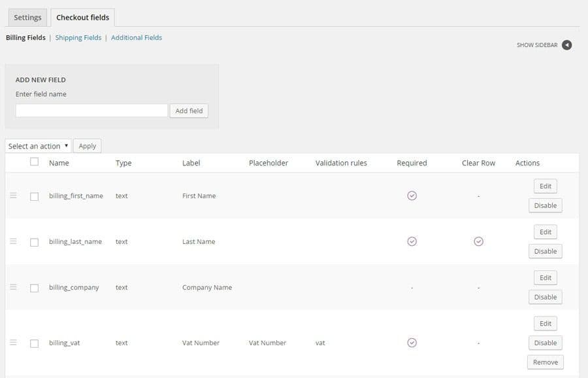Edit the billing_vat field
The width and height of the screenshot is (588, 378).
(x=546, y=324)
